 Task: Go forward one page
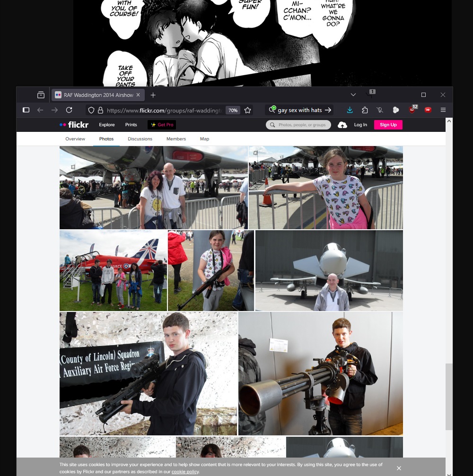(x=55, y=110)
